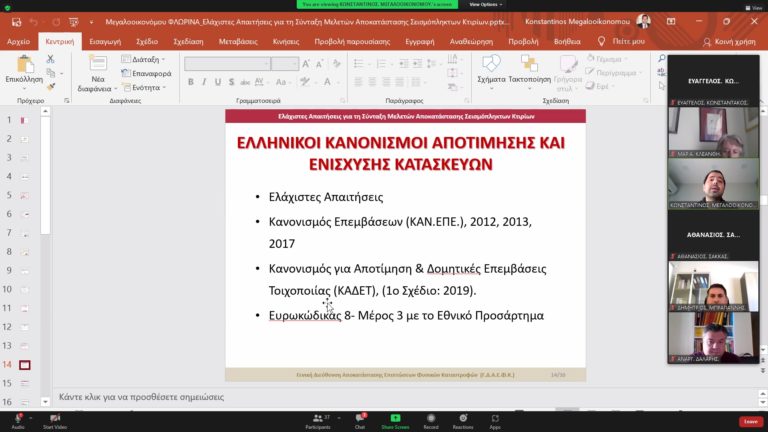Screen dimensions: 768x432
Task: Click the Βοήθεια tab
Action: pos(567,42)
